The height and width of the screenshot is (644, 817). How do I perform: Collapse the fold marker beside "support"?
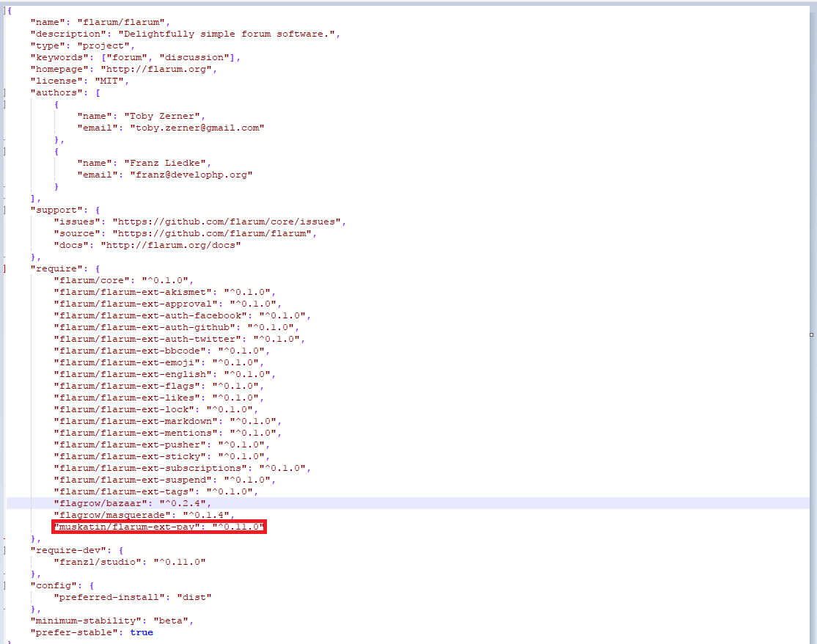click(x=4, y=210)
